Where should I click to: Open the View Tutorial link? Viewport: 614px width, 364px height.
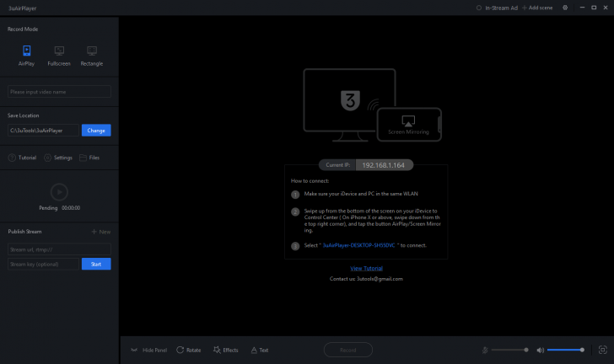pyautogui.click(x=366, y=269)
